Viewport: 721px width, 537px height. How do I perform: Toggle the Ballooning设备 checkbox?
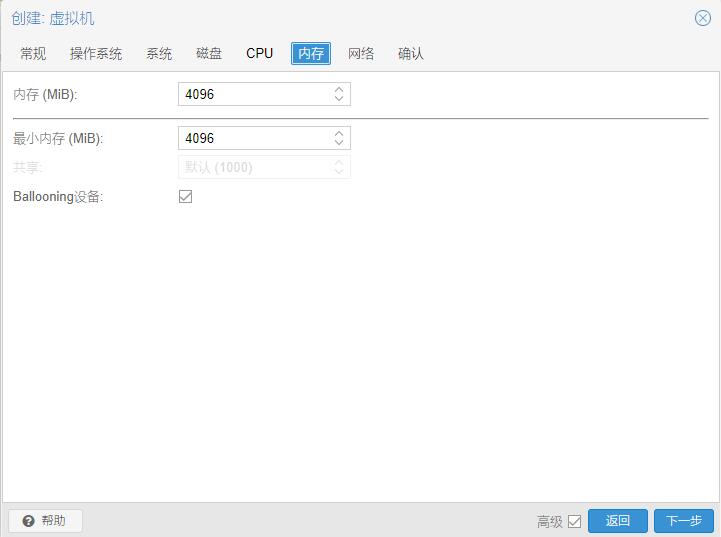click(185, 197)
